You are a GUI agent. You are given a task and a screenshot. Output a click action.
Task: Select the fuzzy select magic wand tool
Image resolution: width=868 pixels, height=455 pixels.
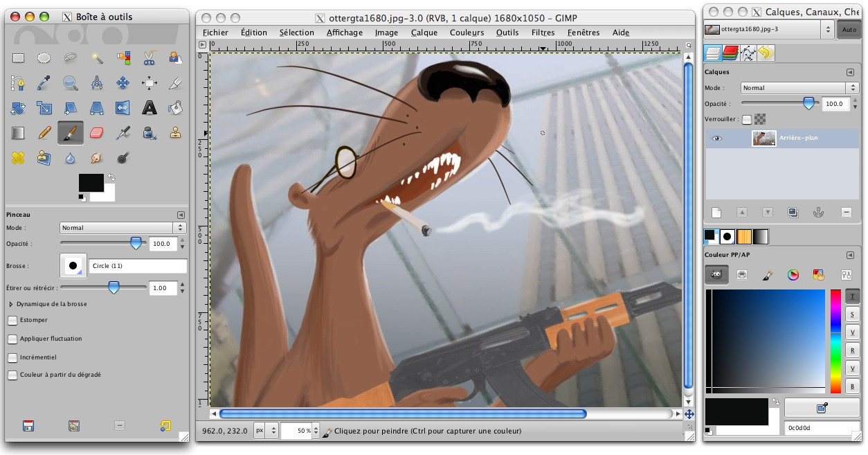(x=97, y=59)
